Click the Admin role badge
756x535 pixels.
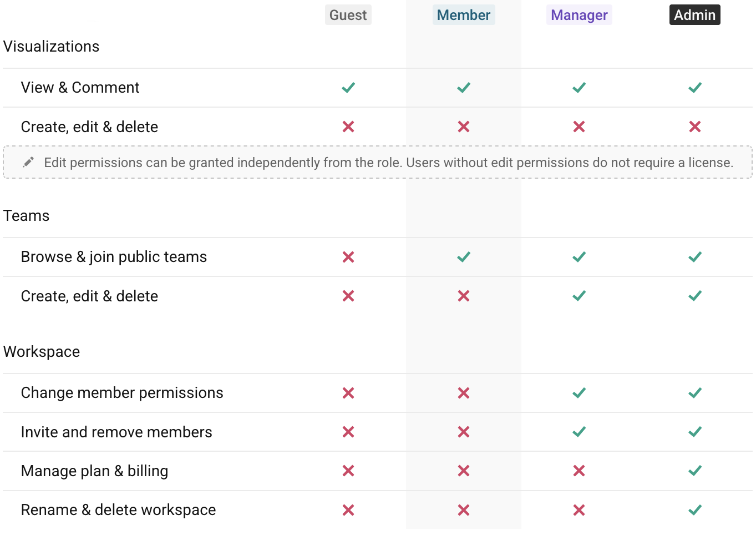click(x=694, y=15)
